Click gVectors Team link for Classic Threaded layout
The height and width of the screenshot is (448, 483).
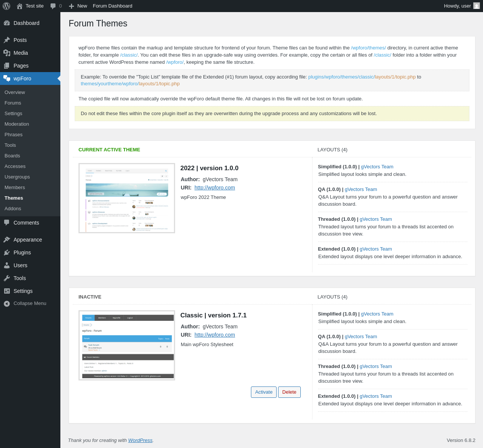[376, 366]
